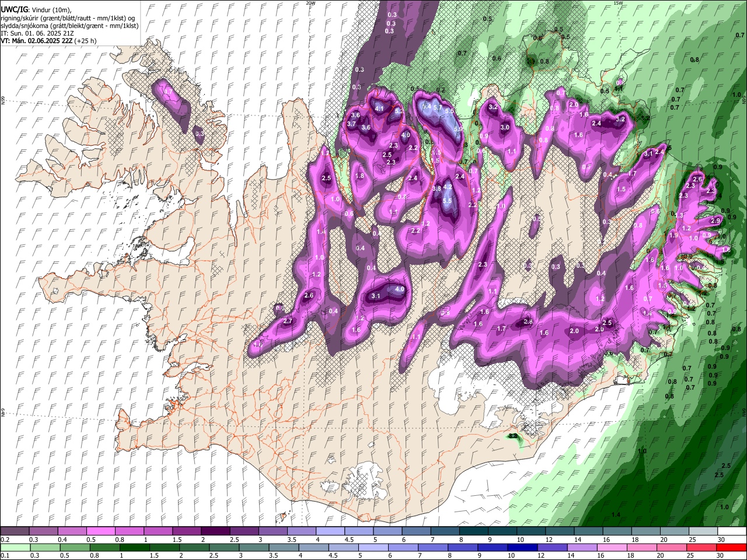
Task: Click the 3.7 snowfall value on the map
Action: (x=351, y=124)
